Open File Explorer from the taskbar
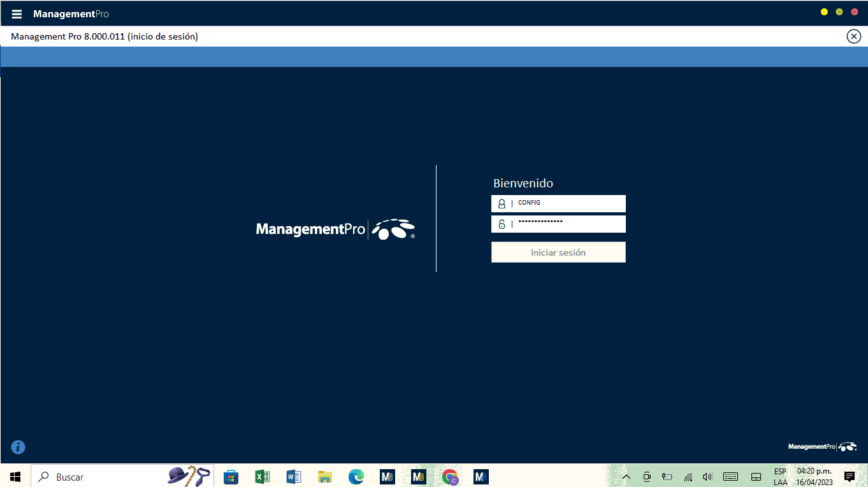The image size is (868, 487). 325,477
